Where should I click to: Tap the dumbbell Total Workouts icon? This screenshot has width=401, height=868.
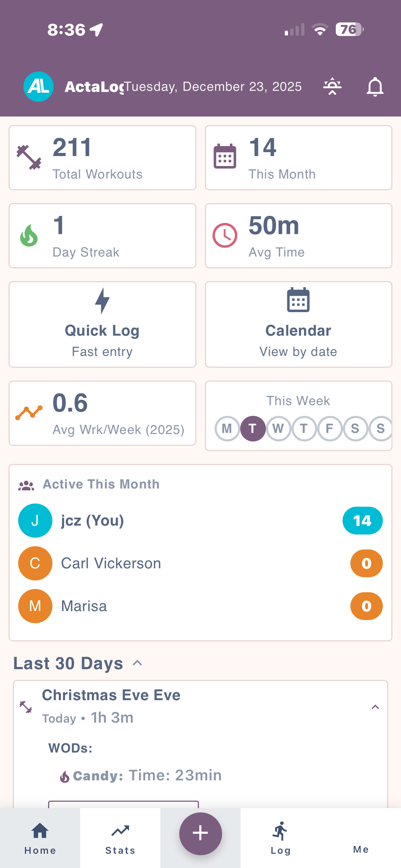(x=29, y=157)
